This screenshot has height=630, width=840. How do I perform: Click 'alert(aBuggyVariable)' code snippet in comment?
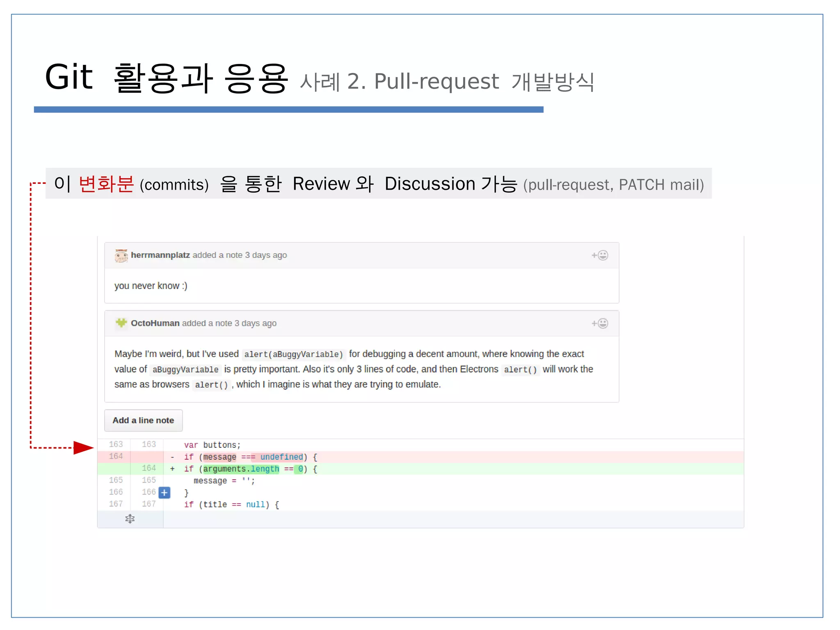tap(293, 354)
